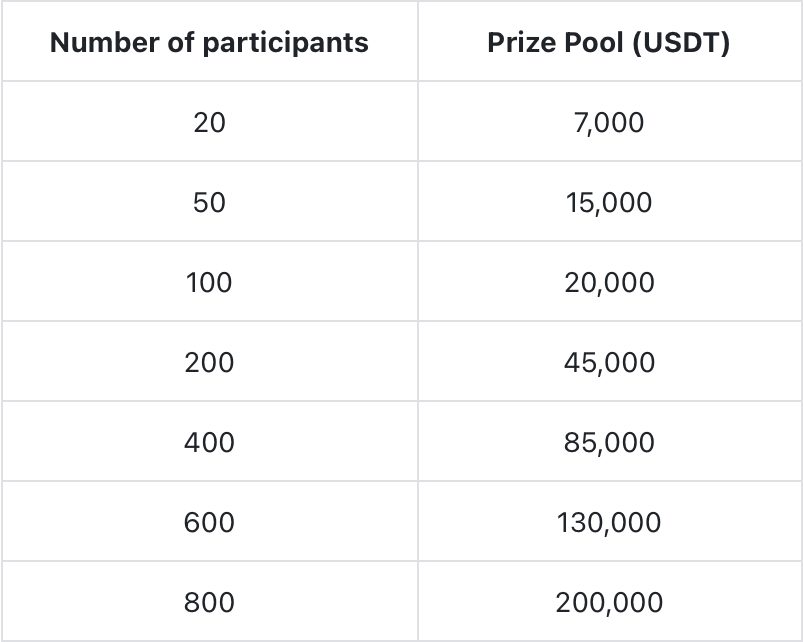Select the 200,000 prize pool value
The width and height of the screenshot is (804, 642).
pos(608,602)
